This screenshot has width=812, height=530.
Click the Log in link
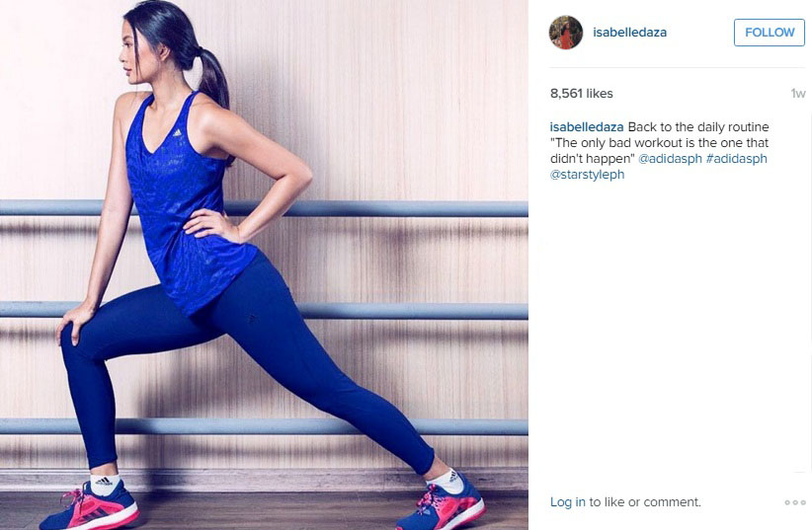click(568, 502)
